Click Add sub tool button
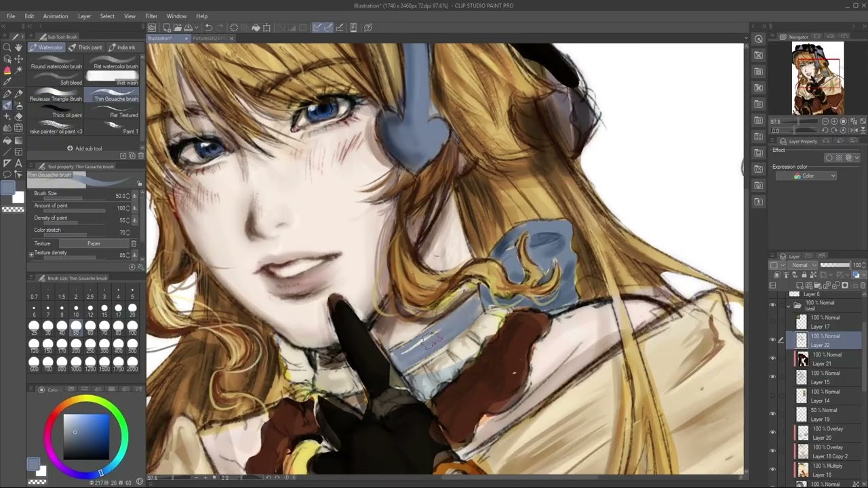The image size is (868, 488). (85, 148)
